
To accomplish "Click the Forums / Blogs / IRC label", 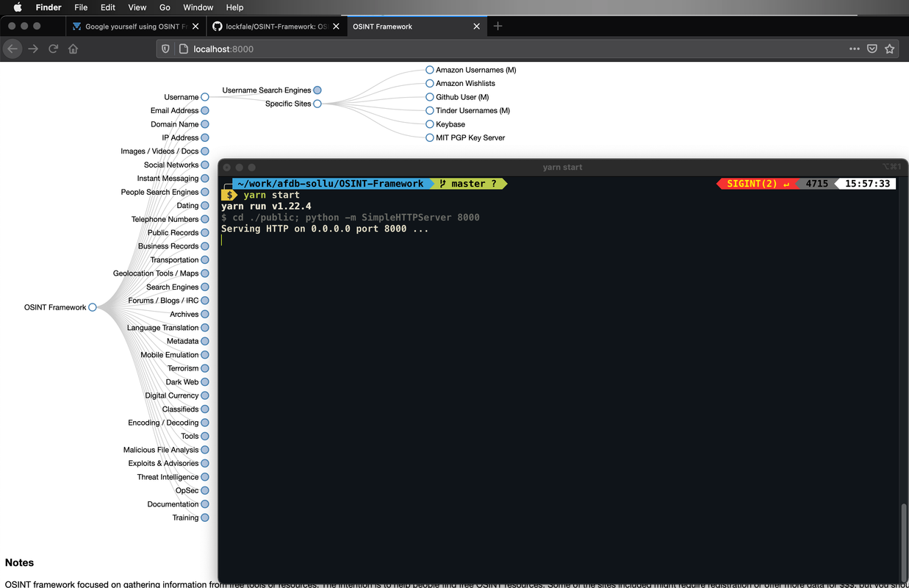I will click(x=163, y=301).
